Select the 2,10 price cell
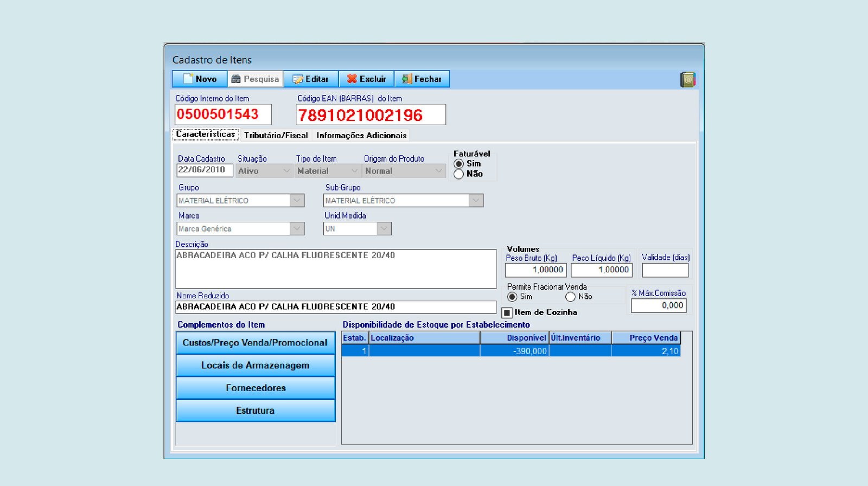Image resolution: width=868 pixels, height=486 pixels. (646, 351)
